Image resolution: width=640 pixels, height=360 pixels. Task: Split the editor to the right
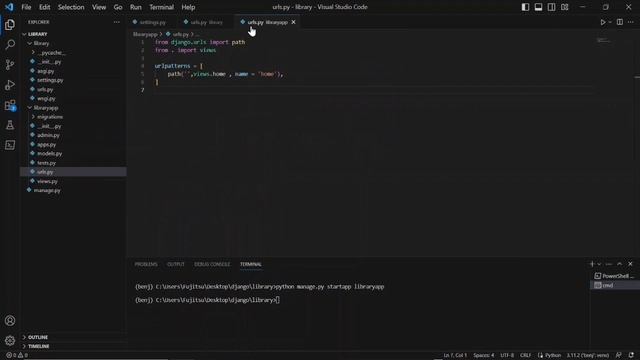[620, 22]
